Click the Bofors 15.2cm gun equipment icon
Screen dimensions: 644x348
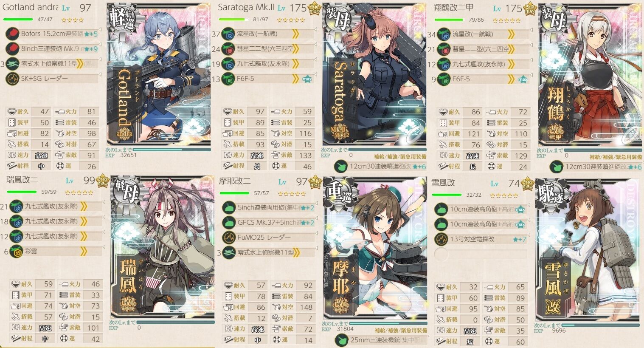[12, 34]
